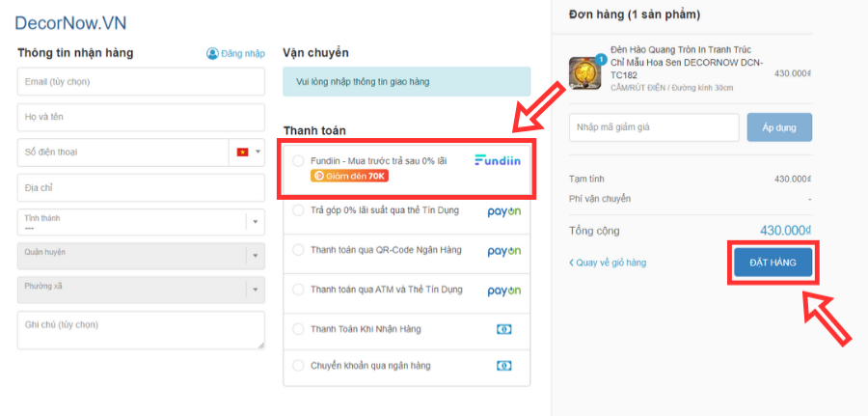Viewport: 868px width, 416px height.
Task: Choose Chuyển khoản qua ngân hàng payment
Action: (298, 366)
